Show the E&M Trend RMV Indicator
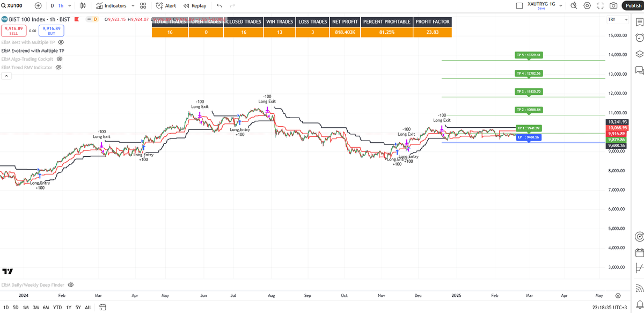Screen dimensions: 644x313 click(58, 68)
